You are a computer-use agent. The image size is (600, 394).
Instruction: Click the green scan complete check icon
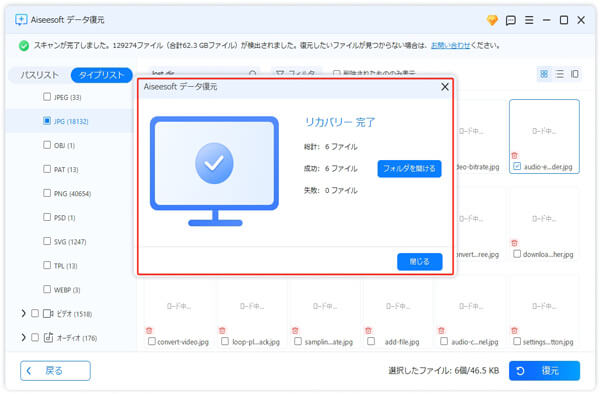pos(24,46)
